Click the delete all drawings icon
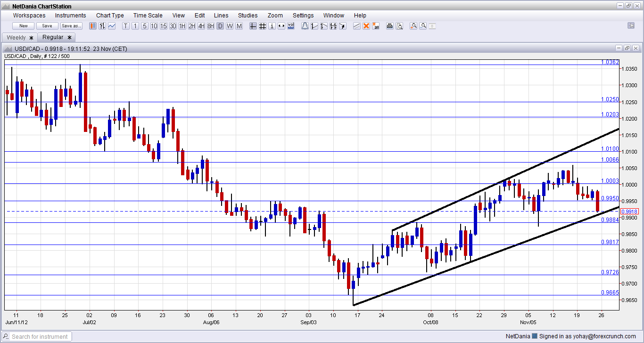The height and width of the screenshot is (343, 644). click(376, 26)
